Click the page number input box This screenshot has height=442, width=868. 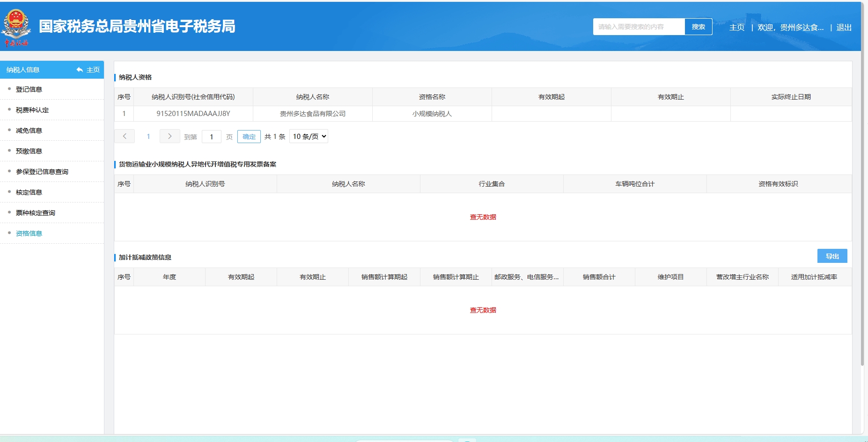(x=212, y=137)
